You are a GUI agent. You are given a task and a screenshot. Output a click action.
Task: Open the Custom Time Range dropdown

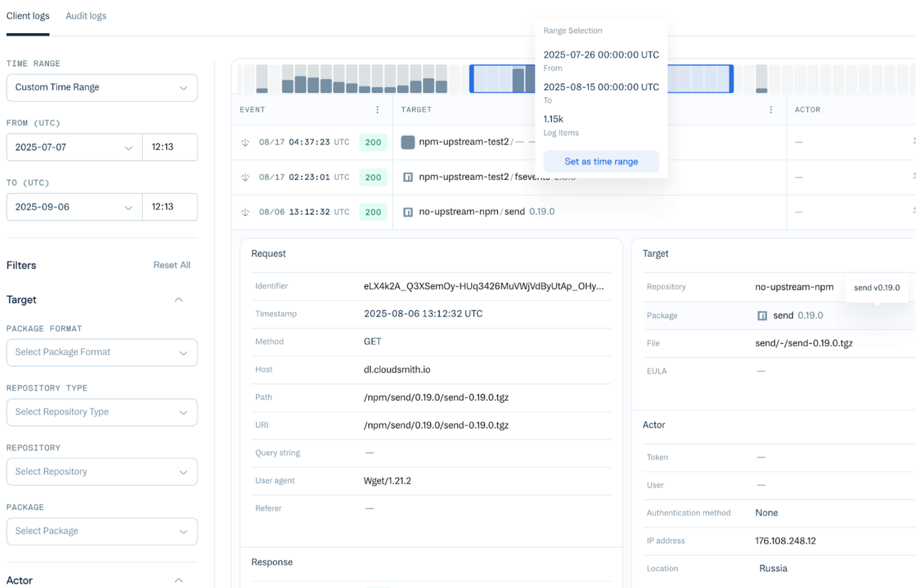pyautogui.click(x=102, y=87)
